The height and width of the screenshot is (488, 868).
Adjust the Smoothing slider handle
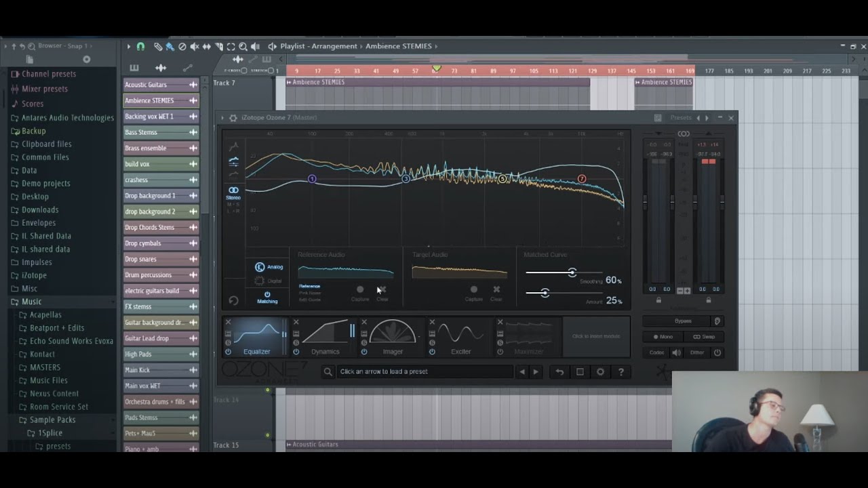572,272
